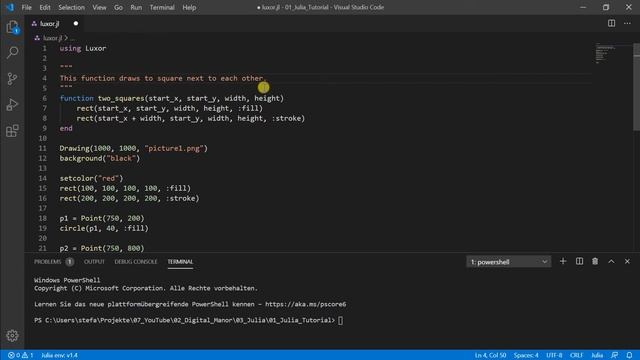
Task: Open the Manage gear icon
Action: tap(12, 336)
